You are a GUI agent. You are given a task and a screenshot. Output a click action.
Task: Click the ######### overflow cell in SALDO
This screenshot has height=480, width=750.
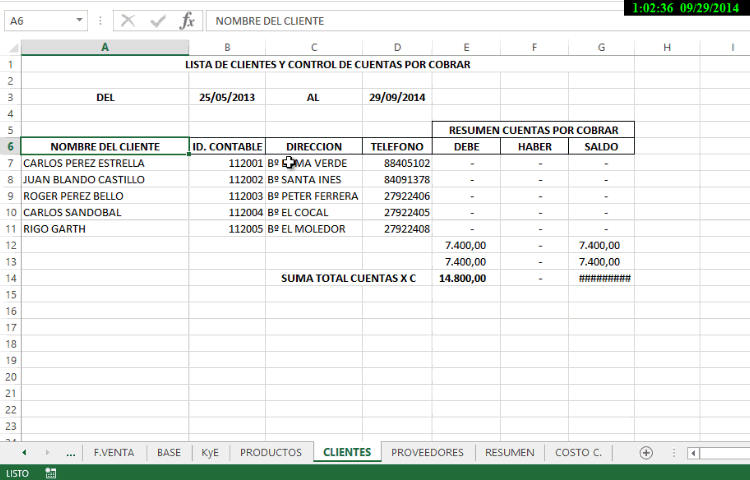click(601, 278)
